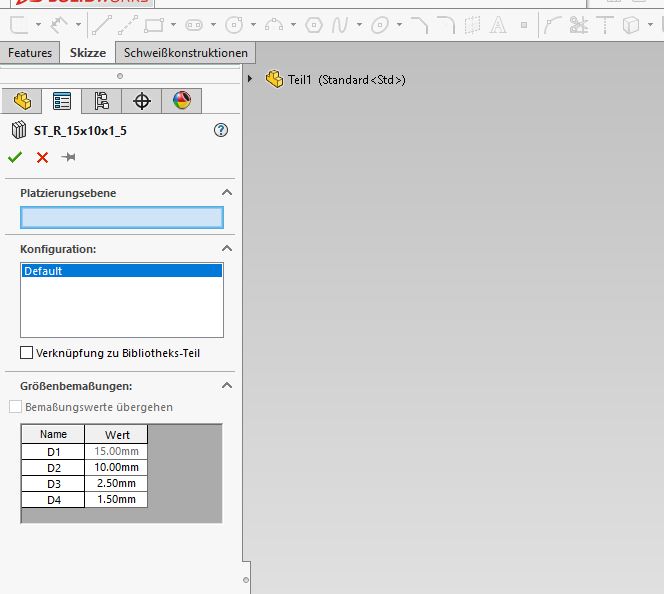The width and height of the screenshot is (664, 594).
Task: Toggle Bemaßungswerte übergehen checkbox
Action: point(15,407)
